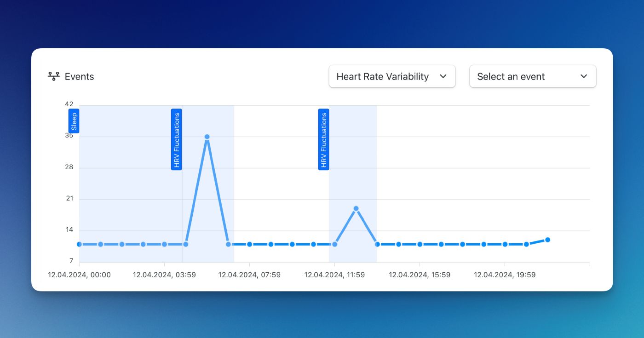Image resolution: width=644 pixels, height=338 pixels.
Task: Open the Select an event dropdown
Action: coord(532,76)
